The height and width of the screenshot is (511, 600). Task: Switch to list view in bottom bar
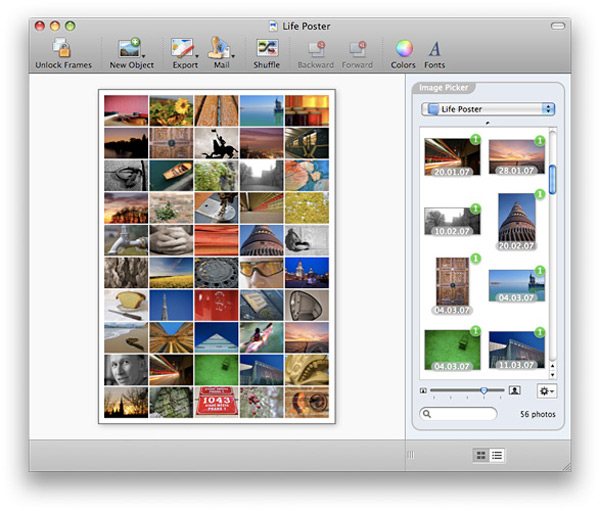[497, 455]
